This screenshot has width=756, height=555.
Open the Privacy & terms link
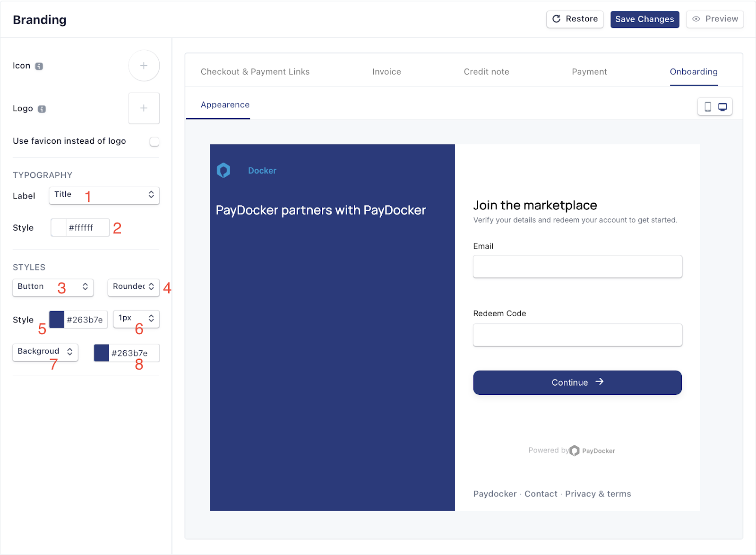(x=598, y=494)
